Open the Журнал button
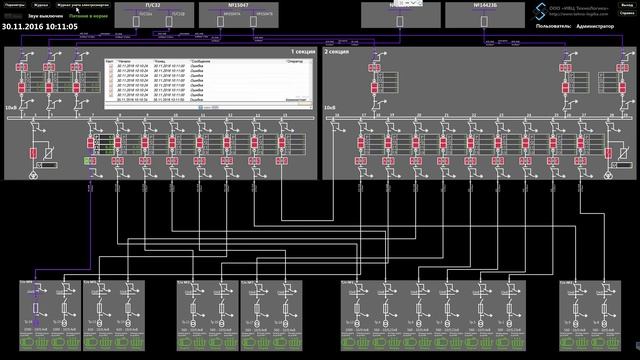The image size is (640, 360). click(41, 5)
